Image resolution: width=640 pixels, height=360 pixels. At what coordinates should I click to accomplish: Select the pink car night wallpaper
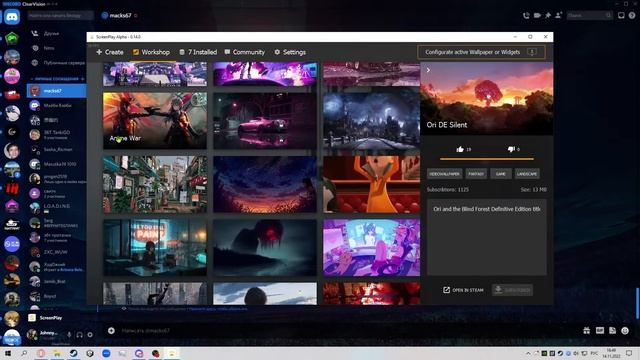pos(264,120)
